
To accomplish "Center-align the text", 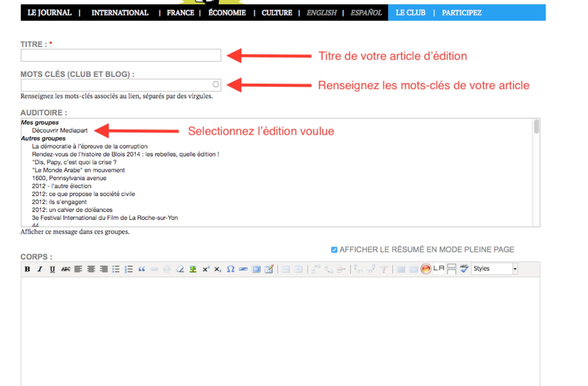I will 91,269.
